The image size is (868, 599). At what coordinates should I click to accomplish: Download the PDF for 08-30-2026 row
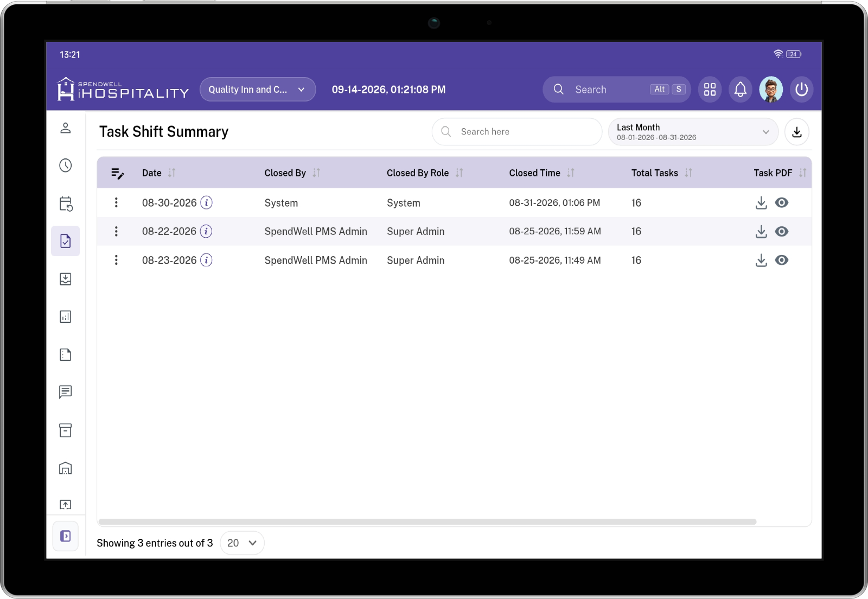761,203
